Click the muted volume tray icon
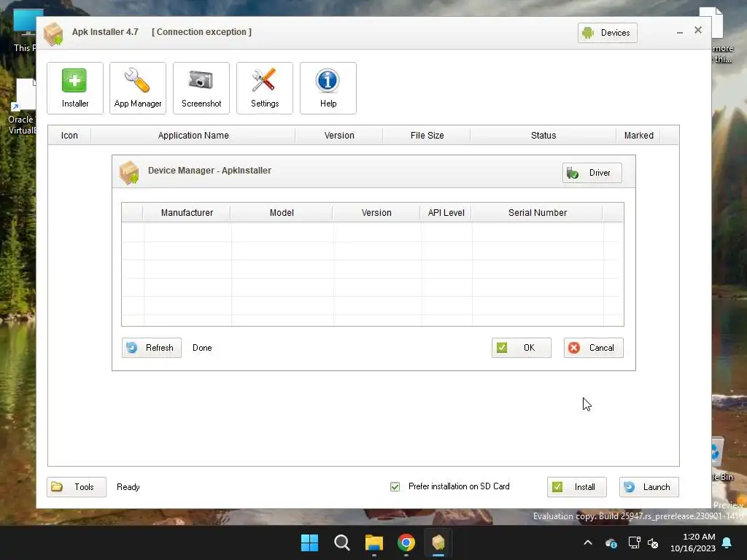 (x=653, y=542)
